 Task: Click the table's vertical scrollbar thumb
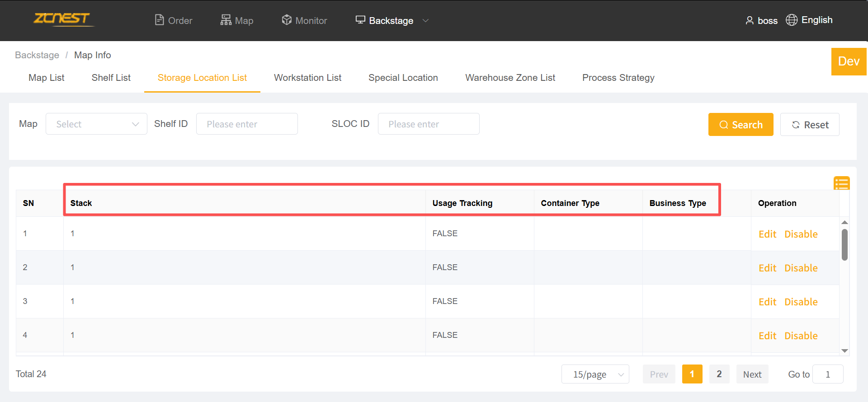point(844,244)
